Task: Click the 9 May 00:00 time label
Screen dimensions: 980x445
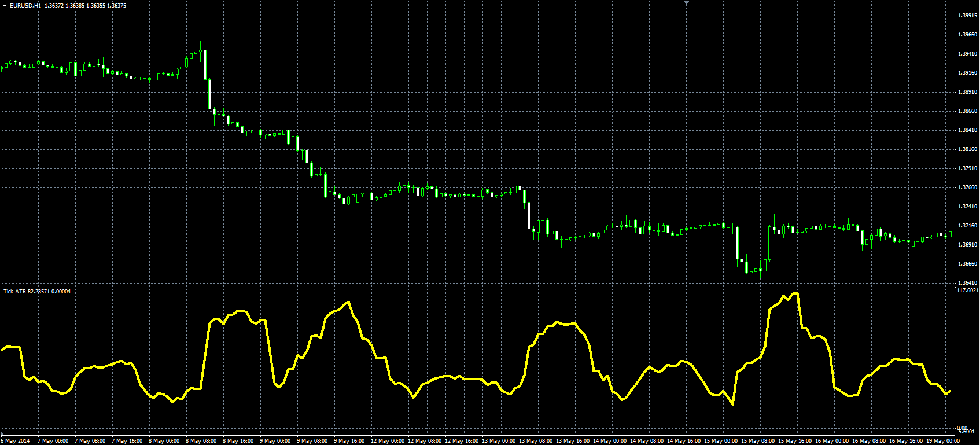Action: pos(275,441)
